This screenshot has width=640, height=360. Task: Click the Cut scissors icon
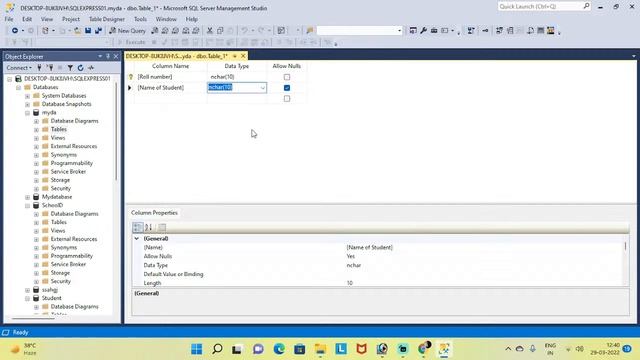[x=209, y=31]
